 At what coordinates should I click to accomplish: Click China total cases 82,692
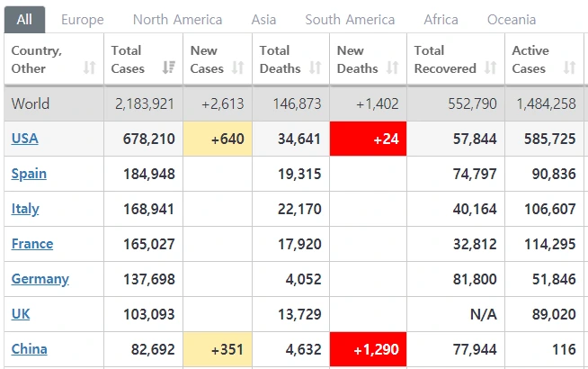153,349
